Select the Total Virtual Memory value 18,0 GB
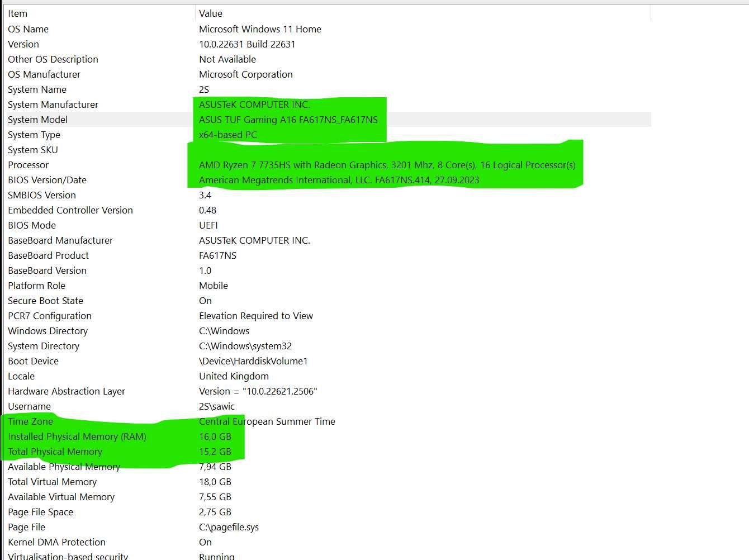Viewport: 749px width, 560px height. (x=215, y=482)
